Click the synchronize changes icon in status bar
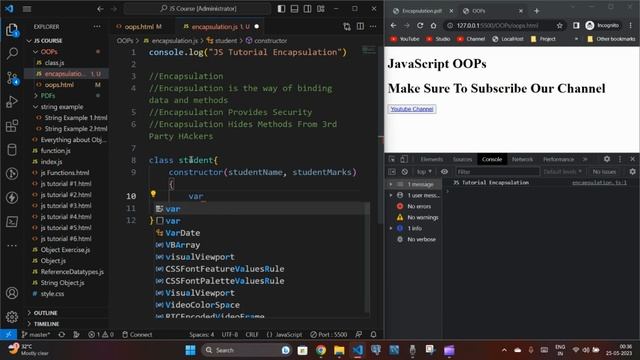This screenshot has width=640, height=360. (x=62, y=334)
